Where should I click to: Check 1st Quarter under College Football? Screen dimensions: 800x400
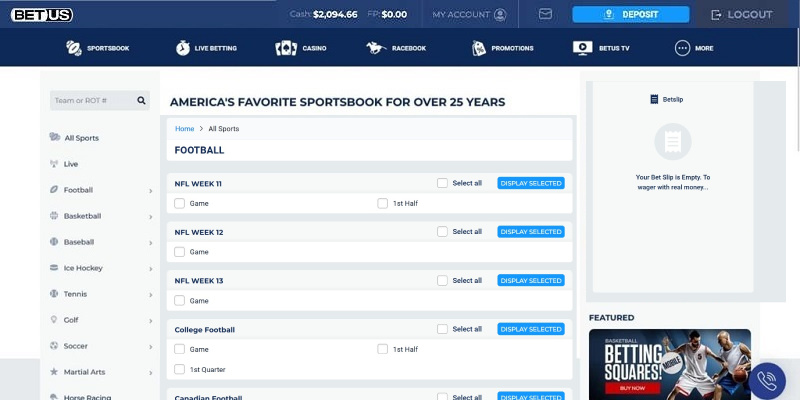pos(179,369)
